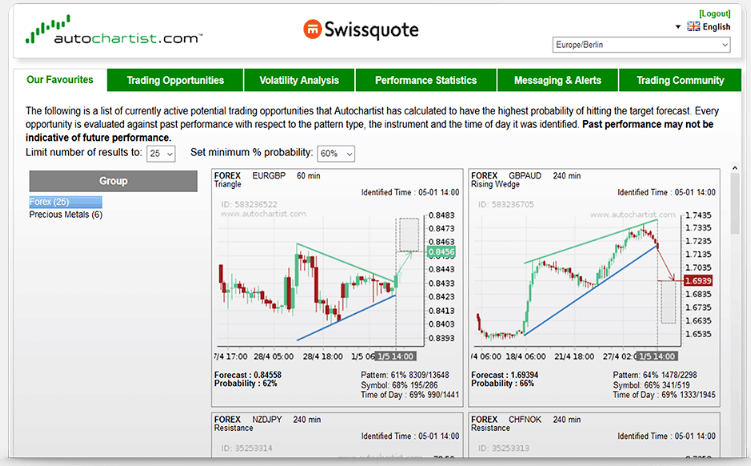Screen dimensions: 751x466
Task: Click Symbol: 66% 341/519 statistic
Action: point(651,385)
